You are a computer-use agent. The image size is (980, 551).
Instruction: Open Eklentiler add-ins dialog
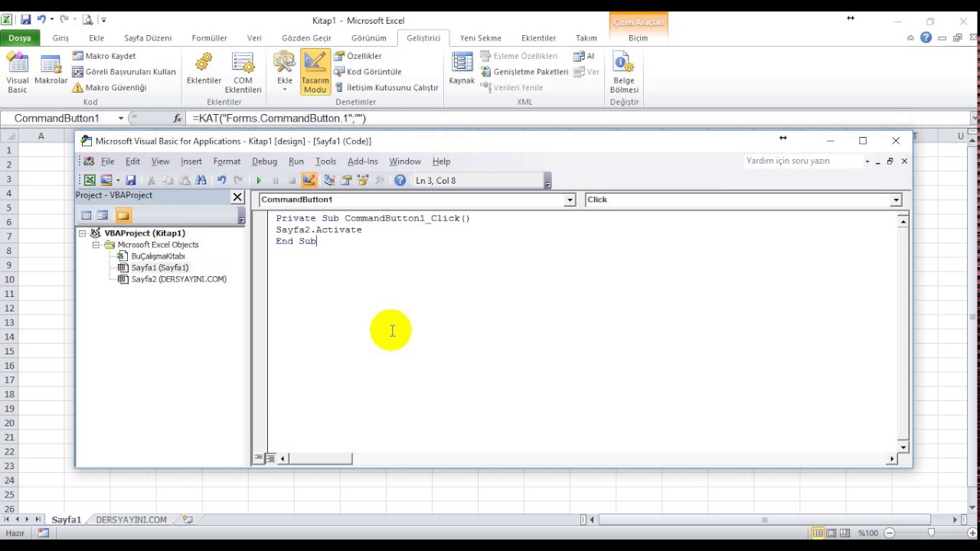(204, 69)
